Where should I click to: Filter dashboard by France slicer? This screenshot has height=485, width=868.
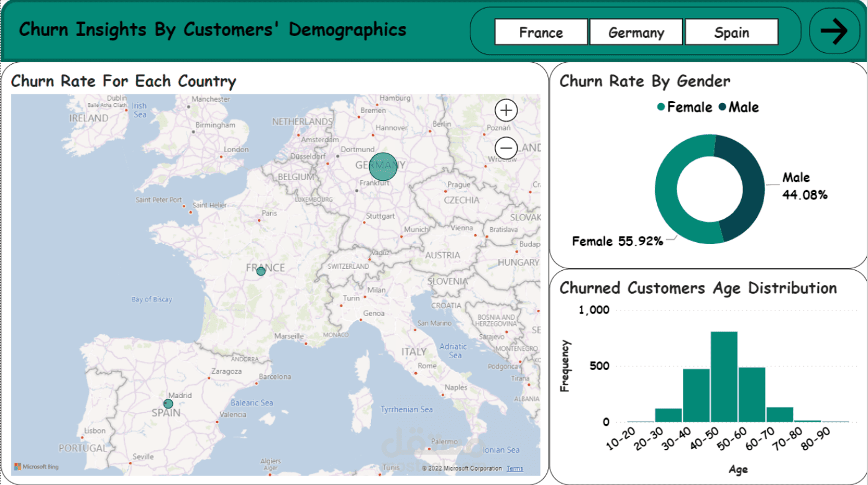[541, 32]
